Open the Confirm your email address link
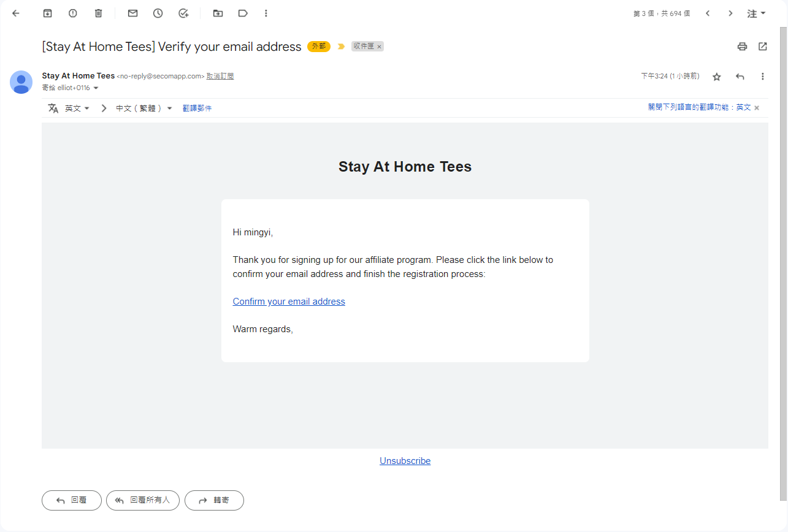The height and width of the screenshot is (532, 788). [289, 301]
